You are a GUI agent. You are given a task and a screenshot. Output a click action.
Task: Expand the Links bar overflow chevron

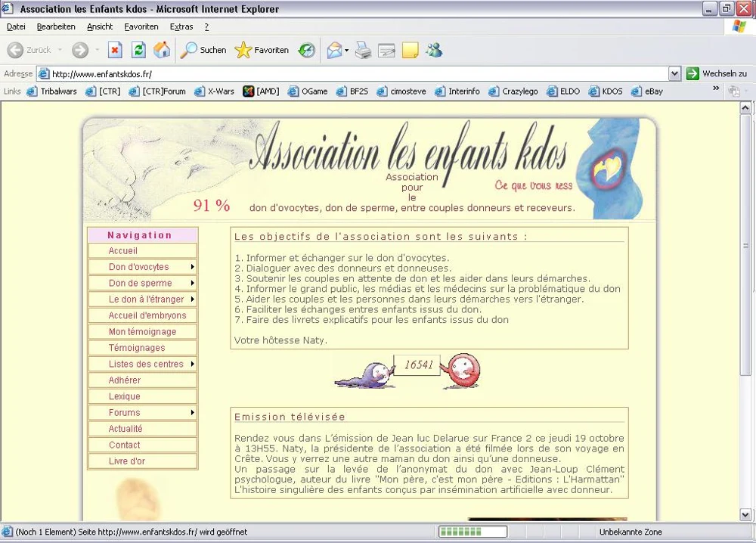tap(716, 88)
